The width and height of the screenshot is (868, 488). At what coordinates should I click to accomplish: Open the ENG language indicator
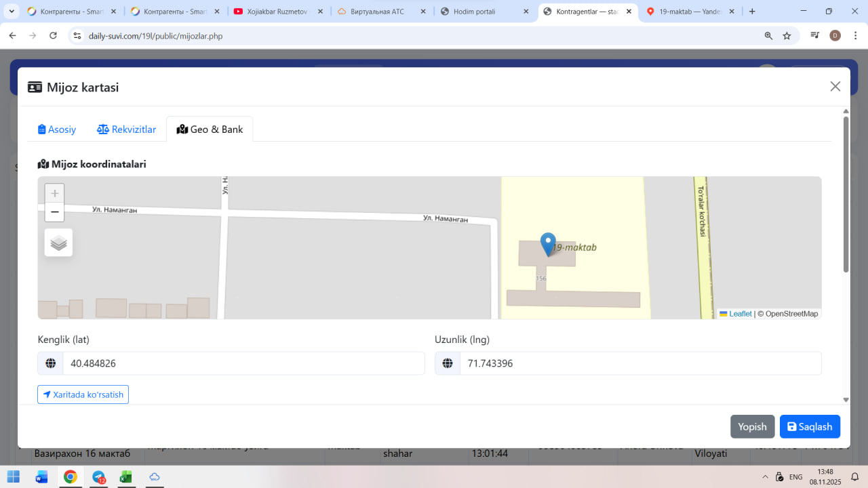[797, 476]
